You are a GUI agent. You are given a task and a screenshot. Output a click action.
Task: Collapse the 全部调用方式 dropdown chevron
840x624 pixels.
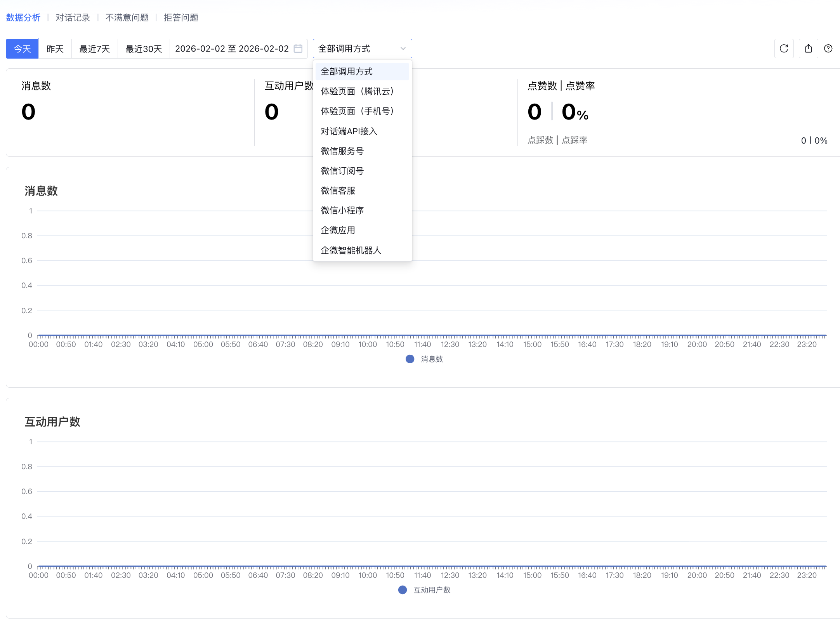[x=403, y=49]
